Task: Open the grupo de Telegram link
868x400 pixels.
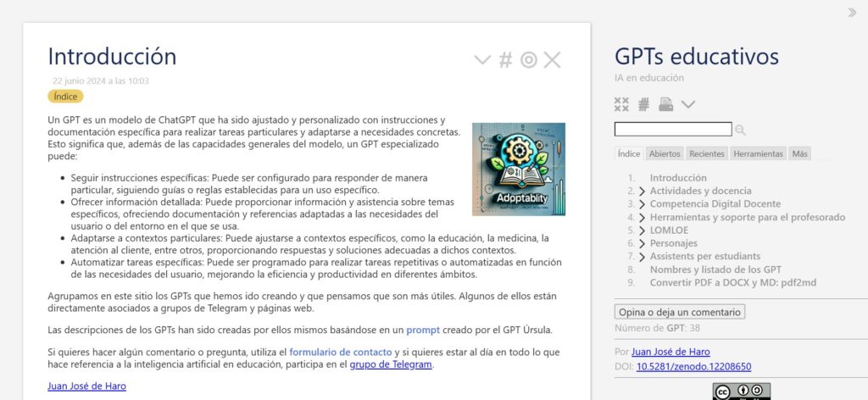Action: pos(391,364)
